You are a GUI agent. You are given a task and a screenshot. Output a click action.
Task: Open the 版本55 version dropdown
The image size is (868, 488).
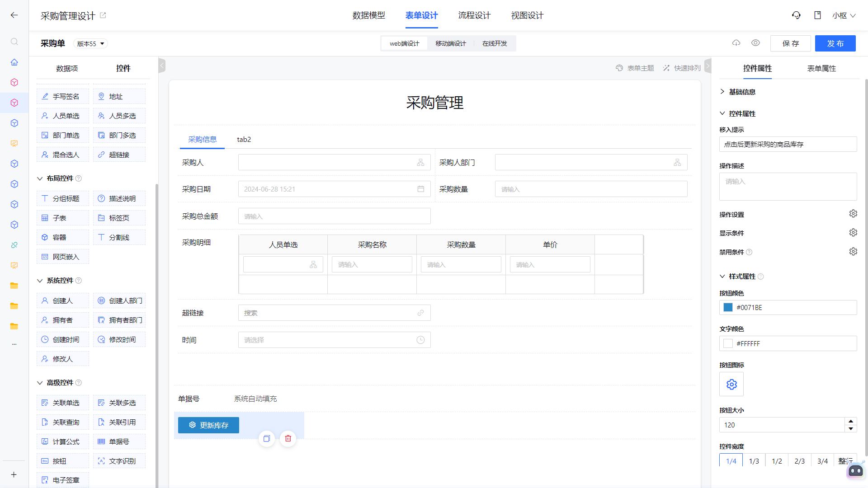pos(90,44)
